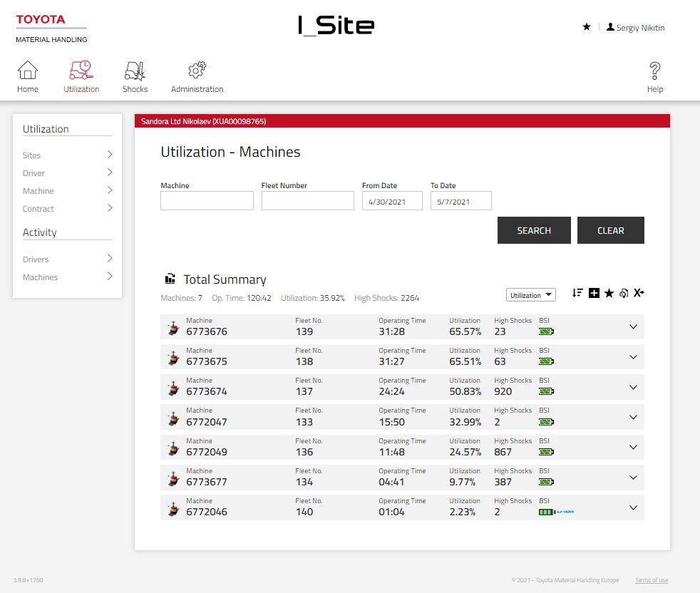Expand Contract in the Utilization menu
700x593 pixels.
click(x=68, y=209)
